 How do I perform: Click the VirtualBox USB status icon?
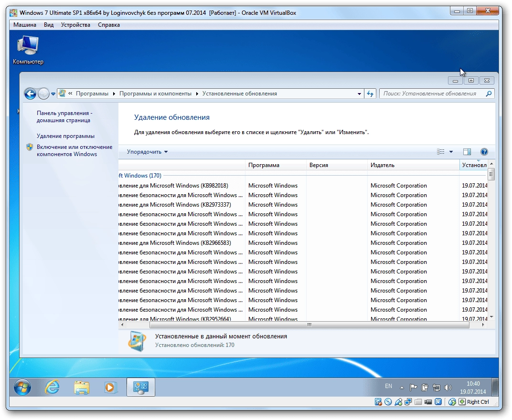pyautogui.click(x=398, y=402)
